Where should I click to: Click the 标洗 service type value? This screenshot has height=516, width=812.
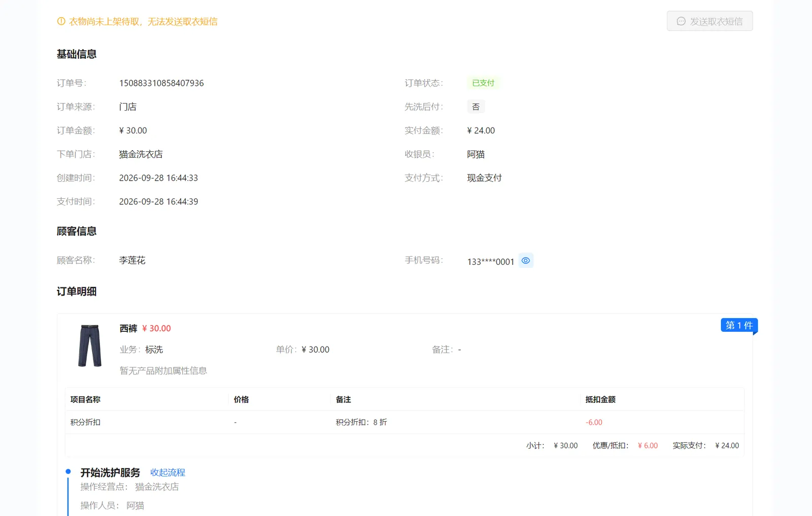click(x=154, y=350)
